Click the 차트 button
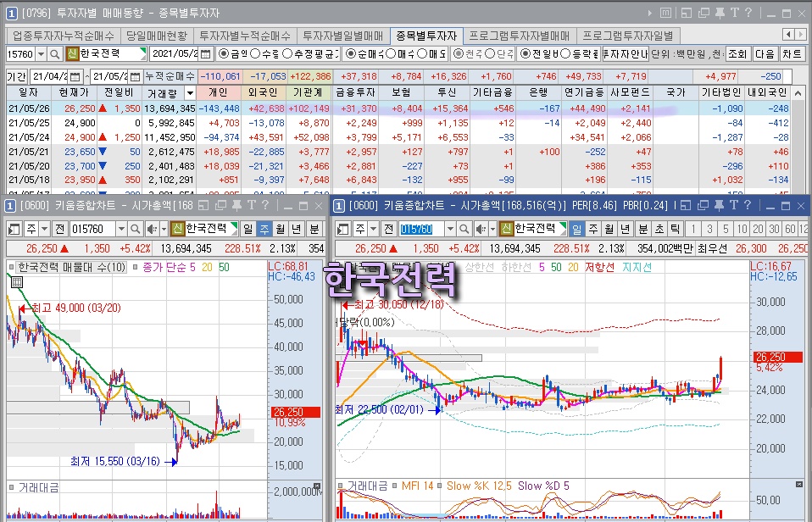The image size is (812, 522). [792, 54]
